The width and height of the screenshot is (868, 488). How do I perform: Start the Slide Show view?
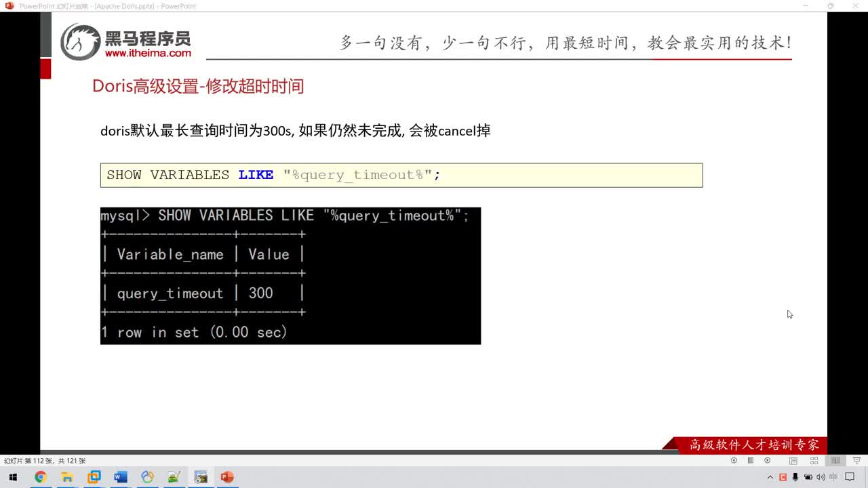pyautogui.click(x=857, y=460)
